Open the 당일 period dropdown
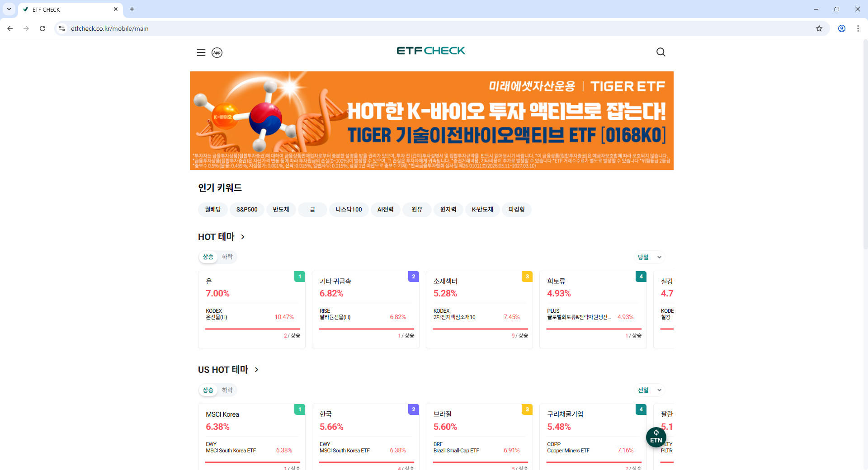 [650, 257]
